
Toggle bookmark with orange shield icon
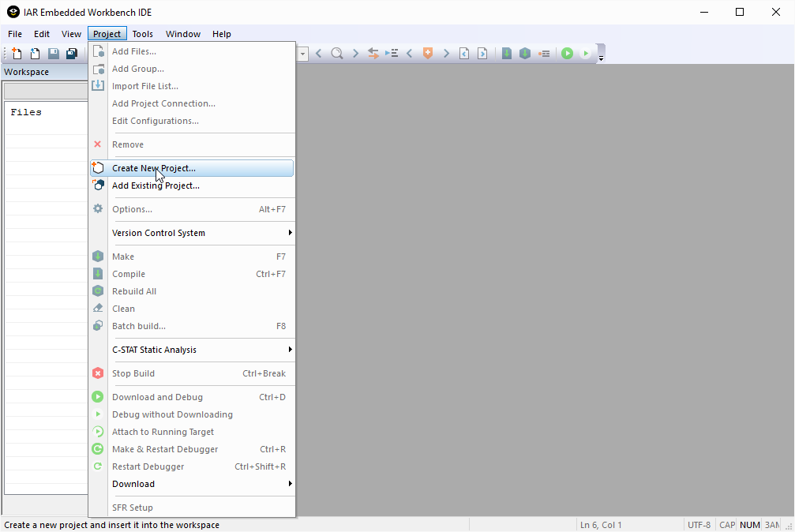tap(428, 53)
